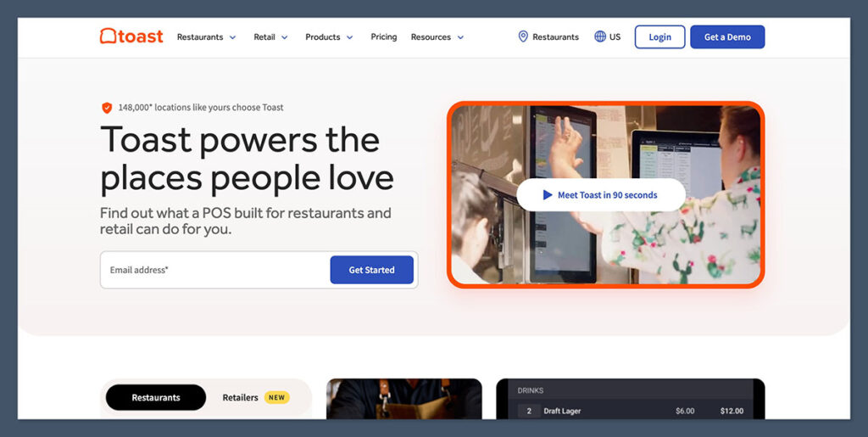Click the apron photo thumbnail card
The image size is (868, 437).
[403, 399]
